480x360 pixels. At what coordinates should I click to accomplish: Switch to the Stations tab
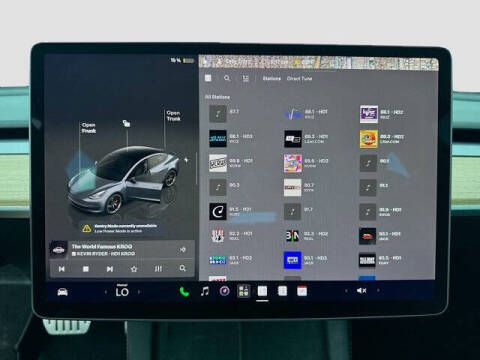point(272,79)
